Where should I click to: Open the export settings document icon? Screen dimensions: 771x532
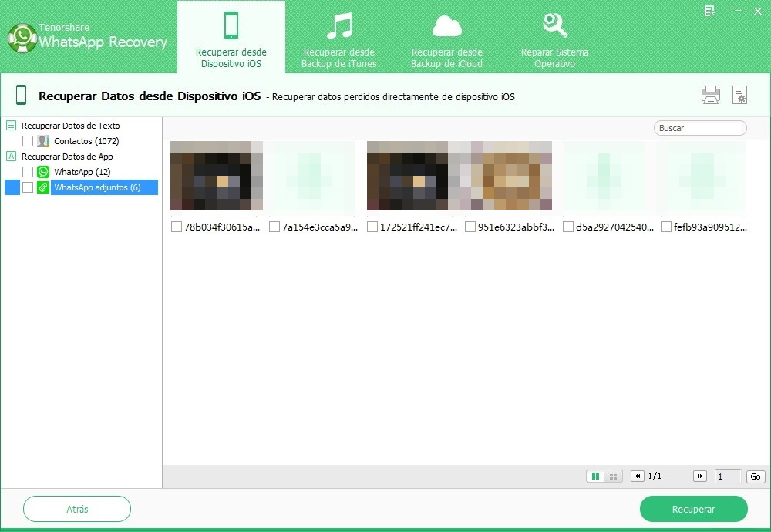point(739,95)
